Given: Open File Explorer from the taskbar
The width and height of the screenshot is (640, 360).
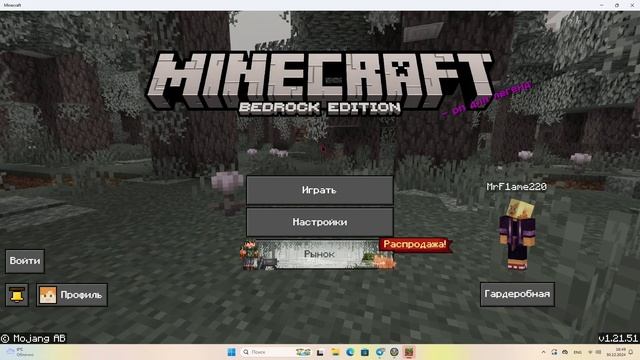Looking at the screenshot, I should [335, 352].
